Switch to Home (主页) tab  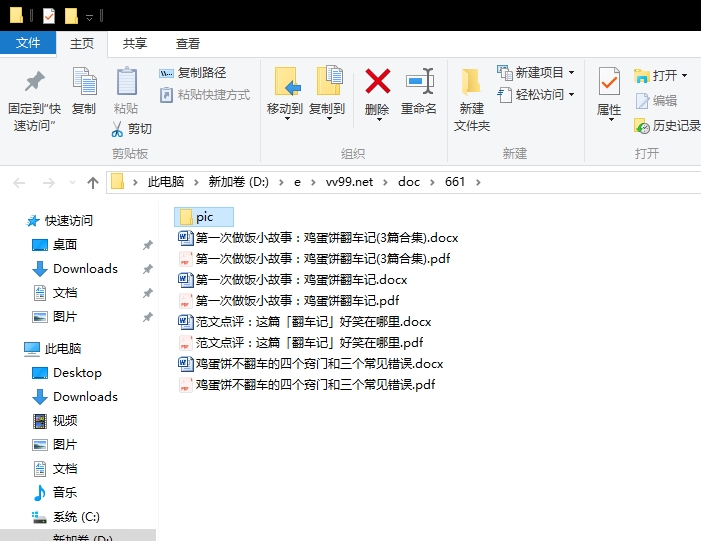tap(82, 44)
